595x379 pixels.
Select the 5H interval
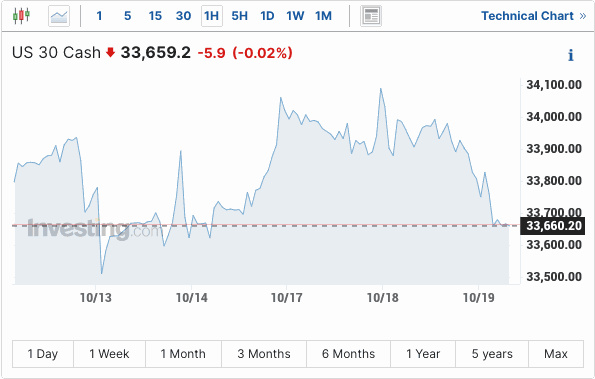(239, 16)
